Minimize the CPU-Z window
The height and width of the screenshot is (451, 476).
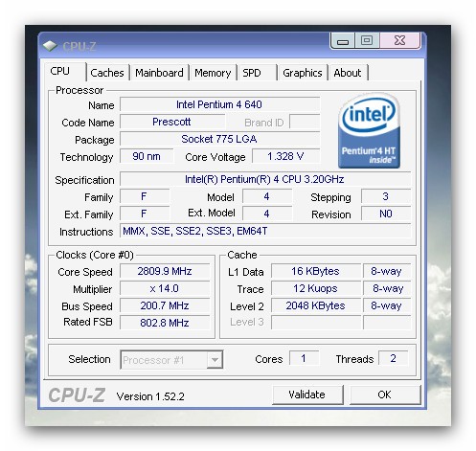(x=343, y=41)
